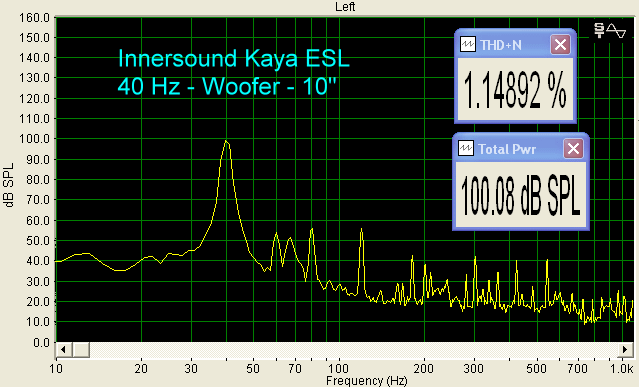Close the THD+N readout window
Image resolution: width=639 pixels, height=387 pixels.
(x=560, y=44)
